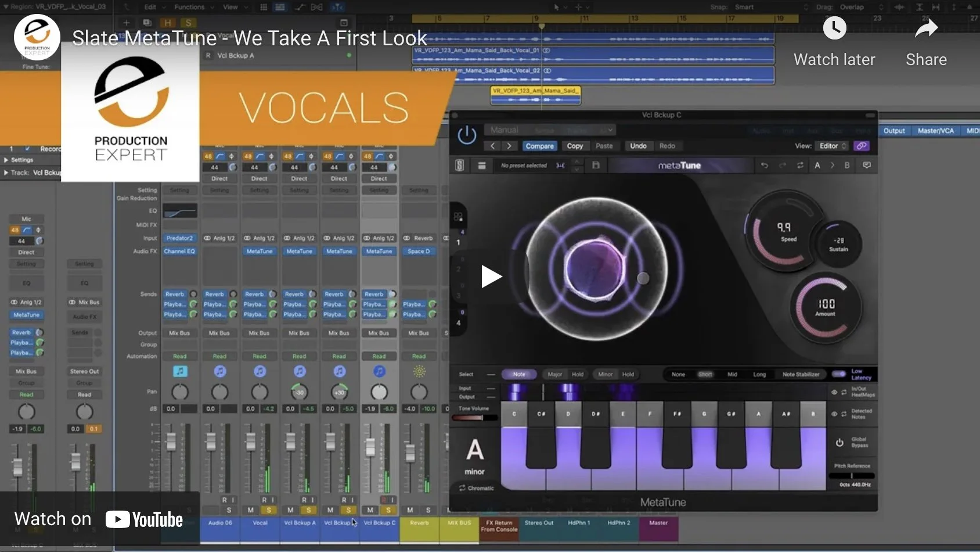Solo the Vcl Bckup A channel
Screen dimensions: 980x553
pyautogui.click(x=308, y=510)
